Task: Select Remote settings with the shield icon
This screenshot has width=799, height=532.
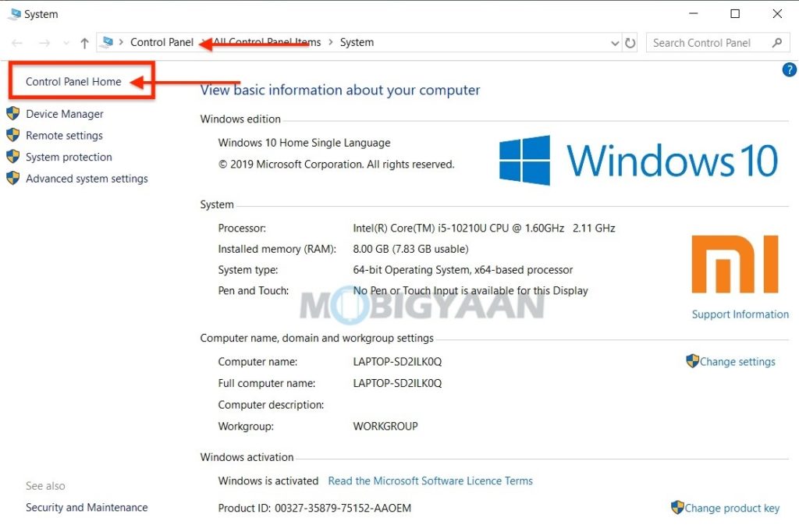Action: click(62, 135)
